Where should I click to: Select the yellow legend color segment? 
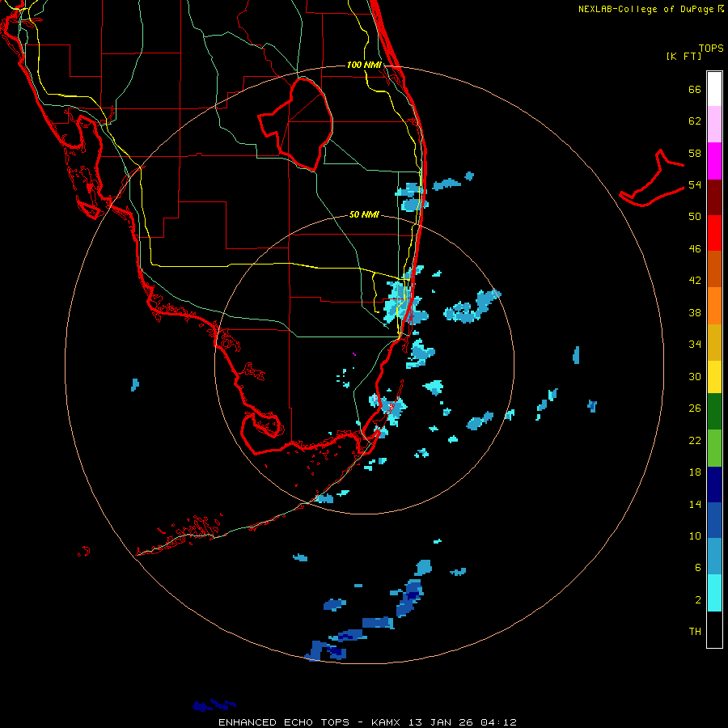pos(714,377)
